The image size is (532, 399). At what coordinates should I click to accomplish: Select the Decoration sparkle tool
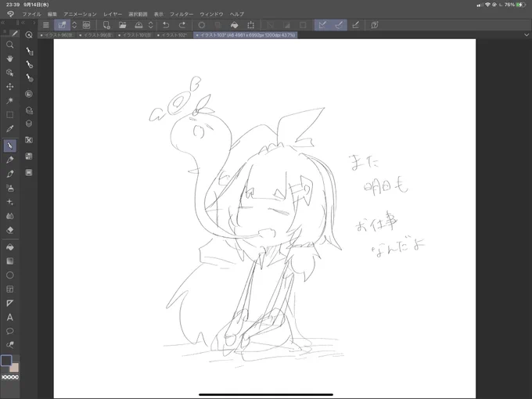tap(10, 202)
